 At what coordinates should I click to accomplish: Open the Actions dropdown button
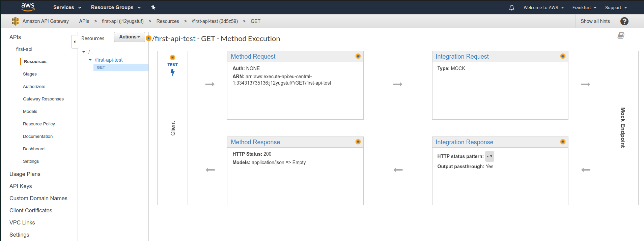point(130,37)
